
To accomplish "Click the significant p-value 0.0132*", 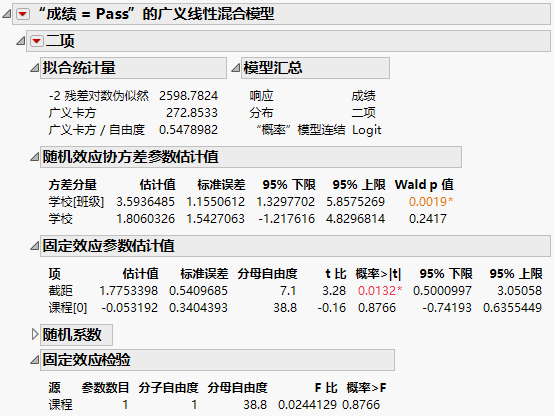I will [x=380, y=291].
